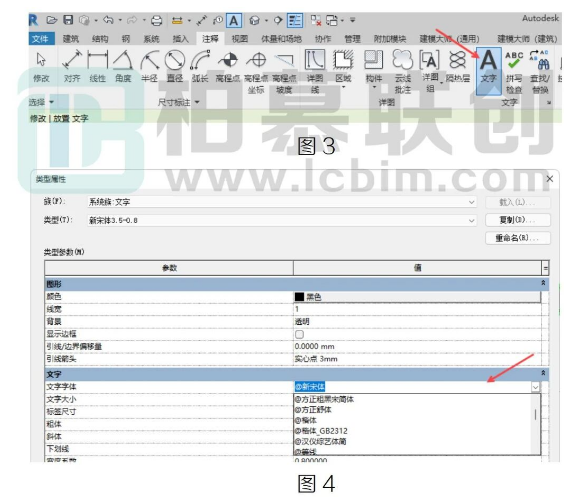The height and width of the screenshot is (497, 564).
Task: Click the 黑色 color swatch value
Action: (417, 297)
